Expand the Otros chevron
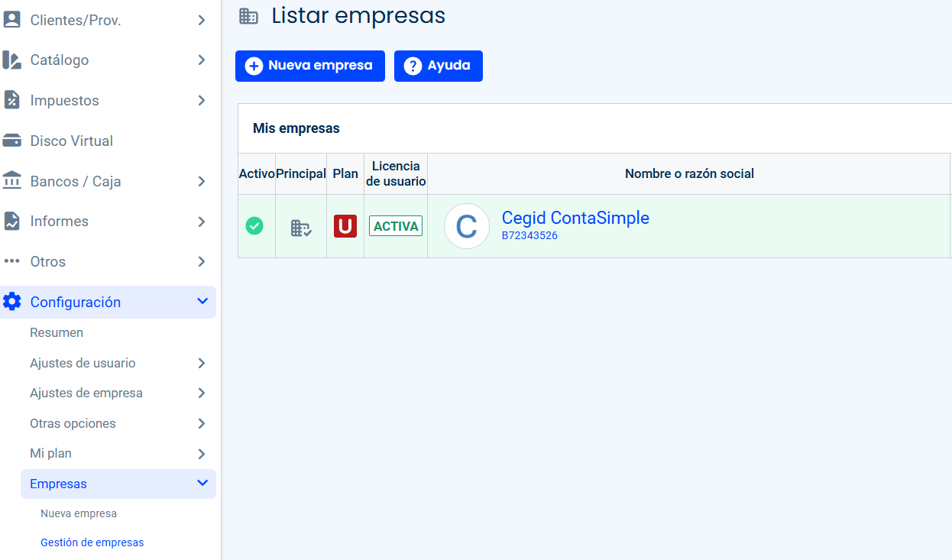This screenshot has width=952, height=560. tap(201, 261)
